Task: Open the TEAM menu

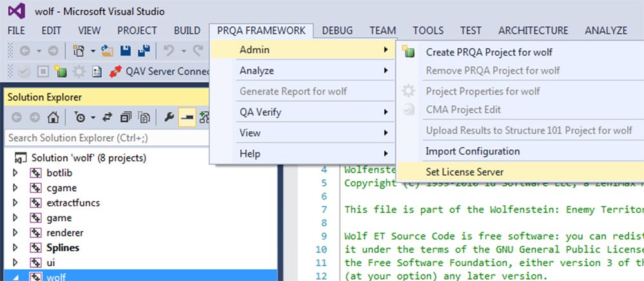Action: tap(383, 31)
